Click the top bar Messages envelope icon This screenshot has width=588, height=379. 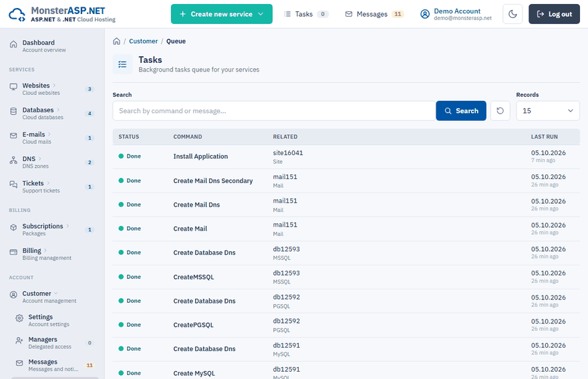pyautogui.click(x=349, y=14)
